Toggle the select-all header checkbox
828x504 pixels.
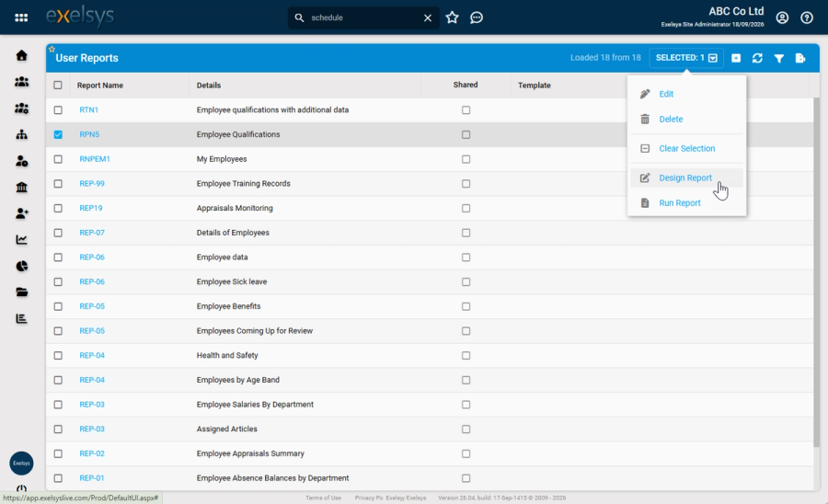click(x=58, y=85)
